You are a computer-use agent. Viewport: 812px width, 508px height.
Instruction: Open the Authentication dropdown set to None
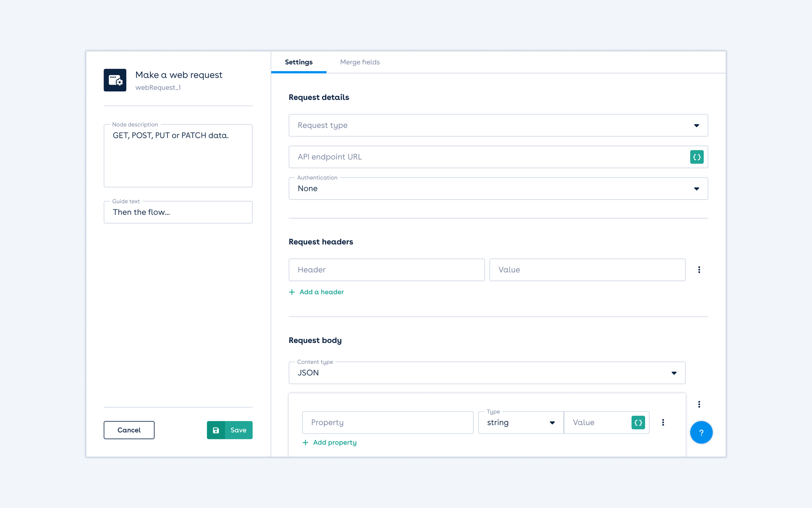click(x=498, y=189)
